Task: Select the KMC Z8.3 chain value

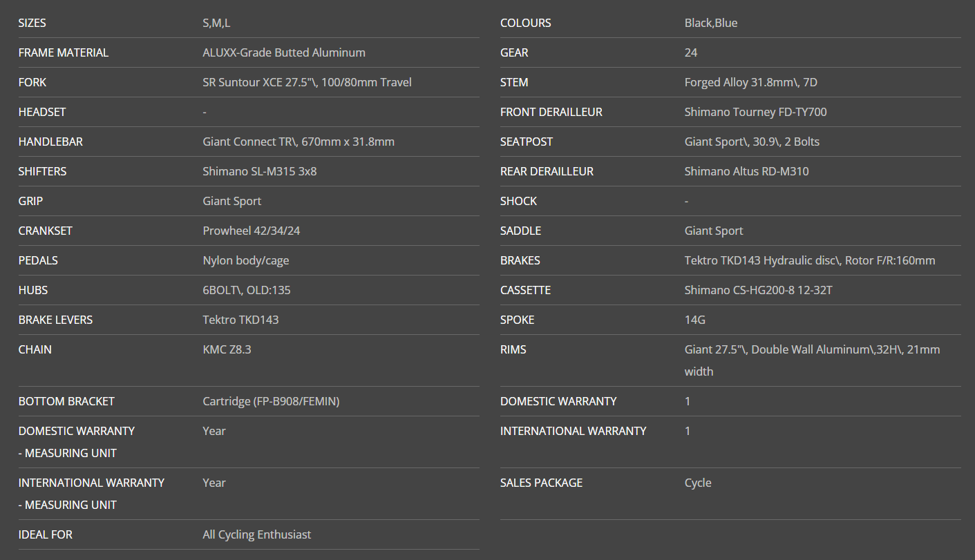Action: coord(227,349)
